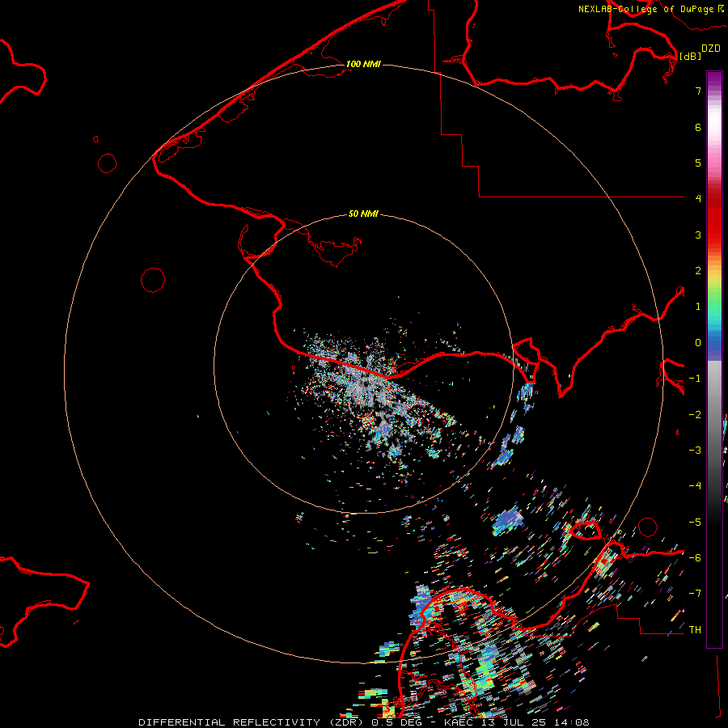Click the "DZD" product label
The image size is (728, 728).
(x=711, y=49)
